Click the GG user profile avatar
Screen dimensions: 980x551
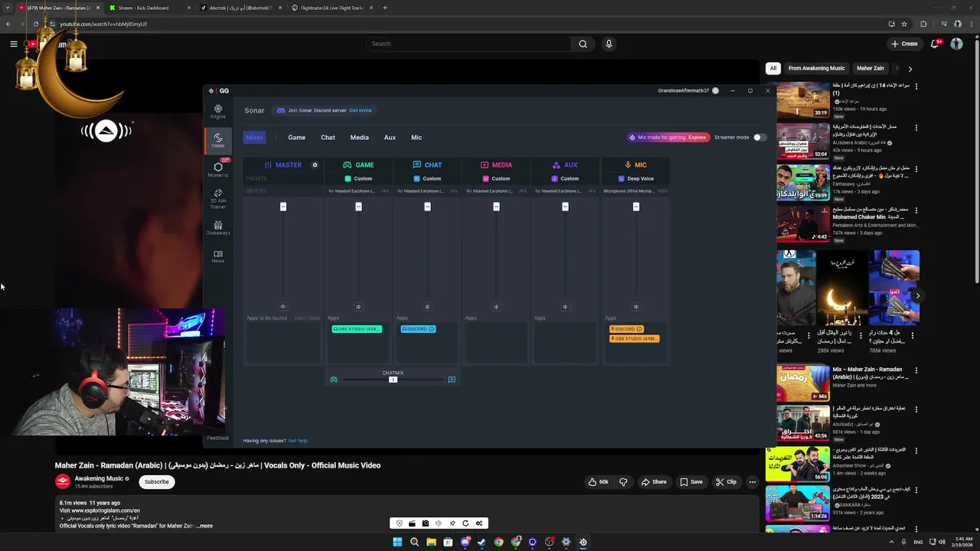pos(715,90)
